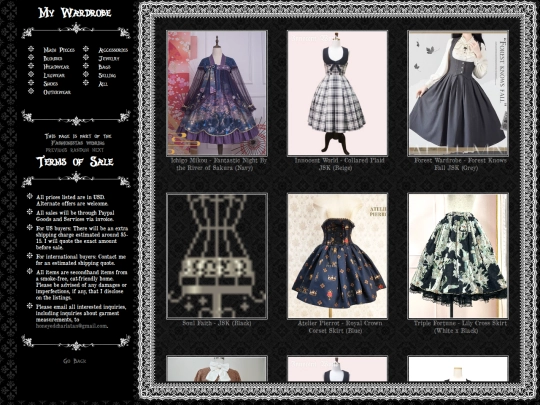Viewport: 540px width, 405px height.
Task: Open the Forest Wardrobe grey JSK thumbnail
Action: tap(458, 93)
